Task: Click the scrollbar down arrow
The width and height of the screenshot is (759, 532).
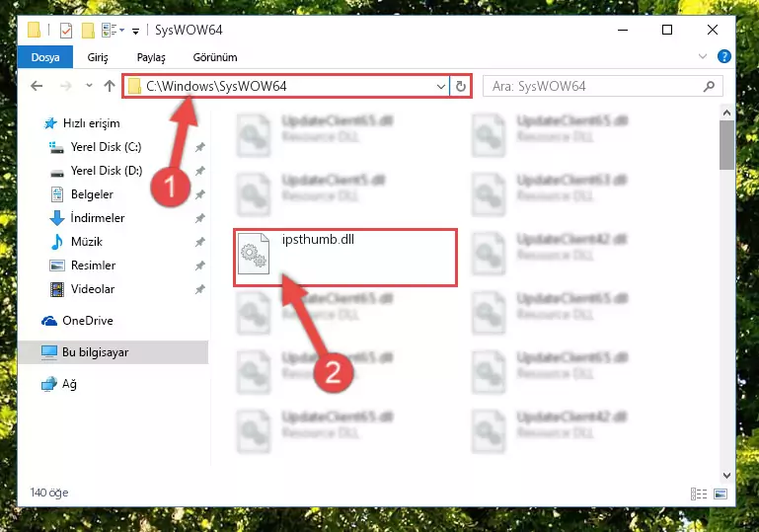Action: tap(726, 476)
